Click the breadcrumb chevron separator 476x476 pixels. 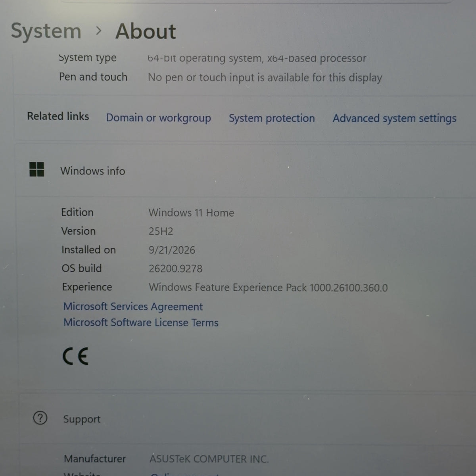point(99,31)
